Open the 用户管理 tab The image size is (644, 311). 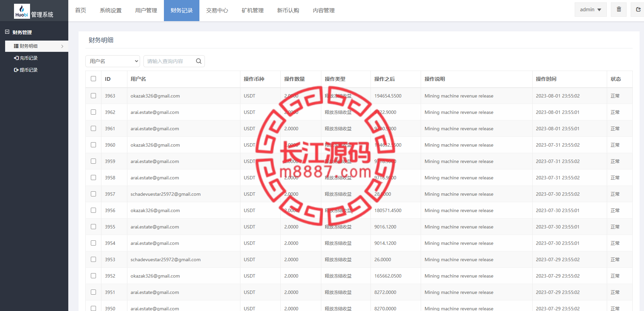point(146,11)
